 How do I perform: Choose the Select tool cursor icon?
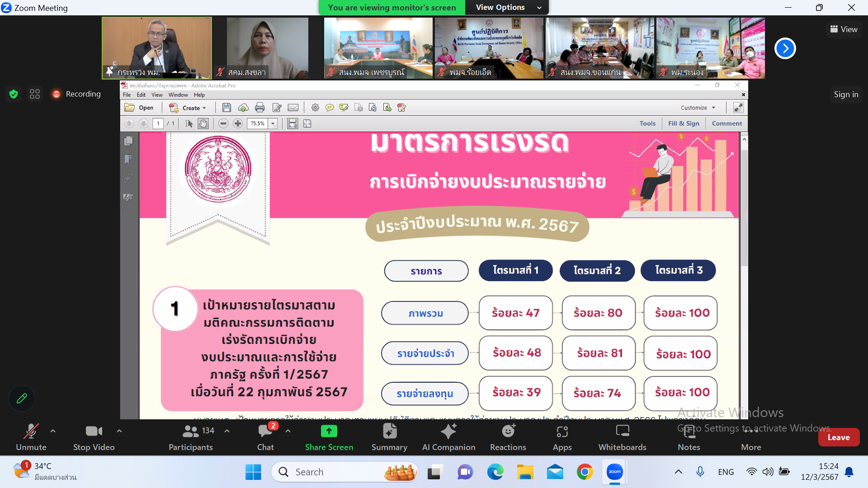coord(189,123)
